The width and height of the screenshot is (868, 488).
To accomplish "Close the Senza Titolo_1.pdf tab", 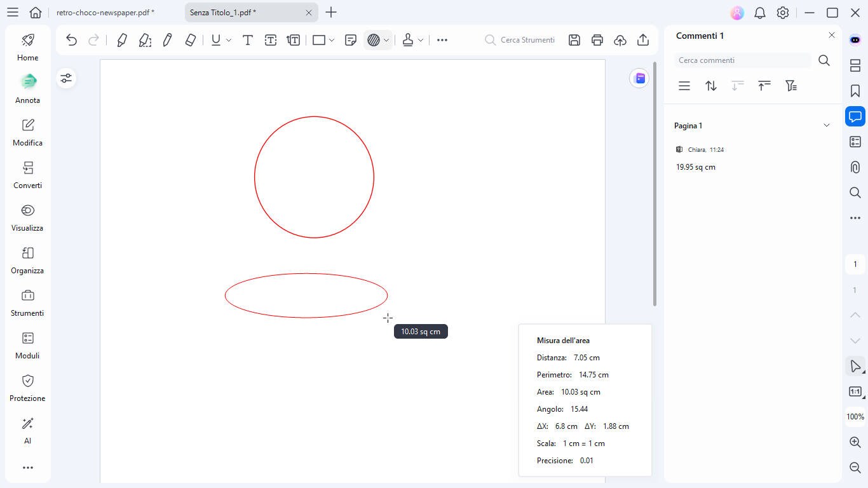I will pyautogui.click(x=309, y=13).
